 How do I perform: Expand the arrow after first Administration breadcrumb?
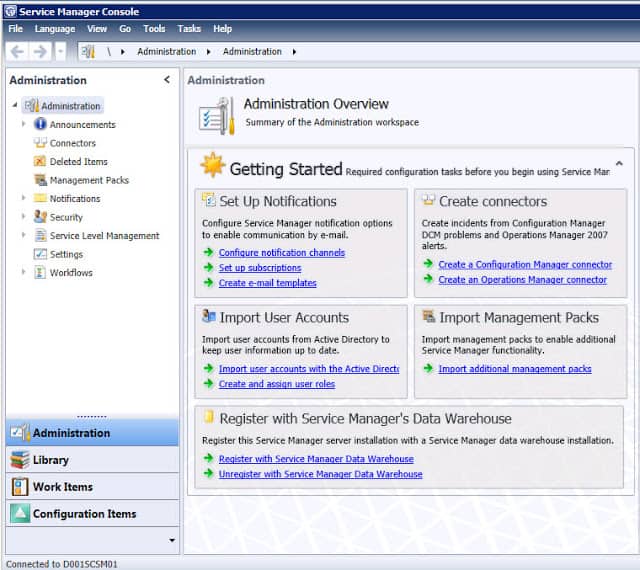pyautogui.click(x=209, y=52)
